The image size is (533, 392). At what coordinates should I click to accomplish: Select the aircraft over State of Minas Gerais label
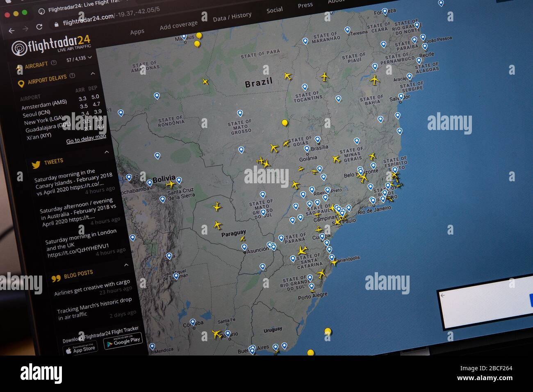click(336, 159)
